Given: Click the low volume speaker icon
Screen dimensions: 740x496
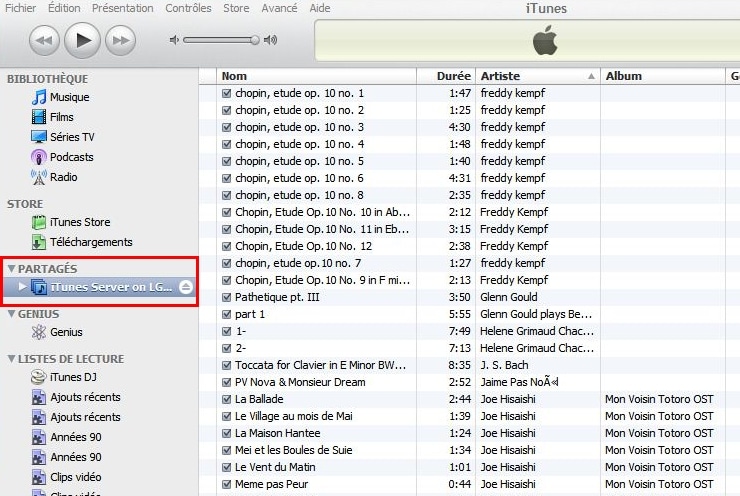Looking at the screenshot, I should coord(174,40).
